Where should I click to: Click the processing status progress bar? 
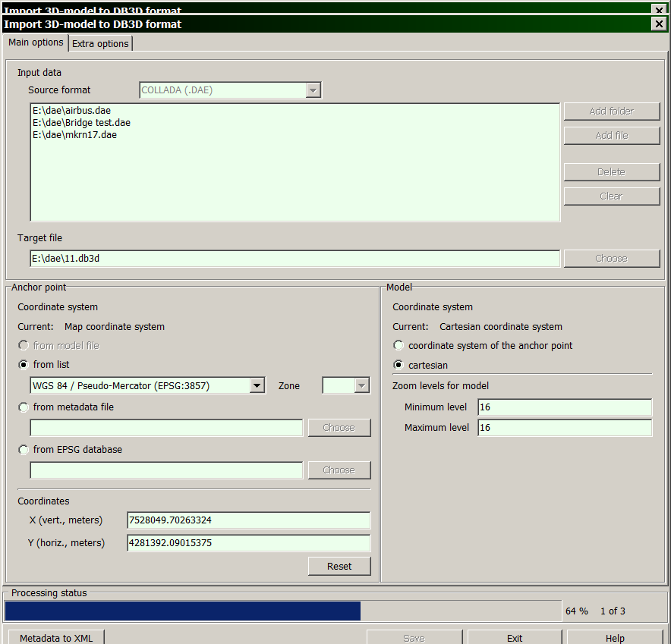pos(282,611)
